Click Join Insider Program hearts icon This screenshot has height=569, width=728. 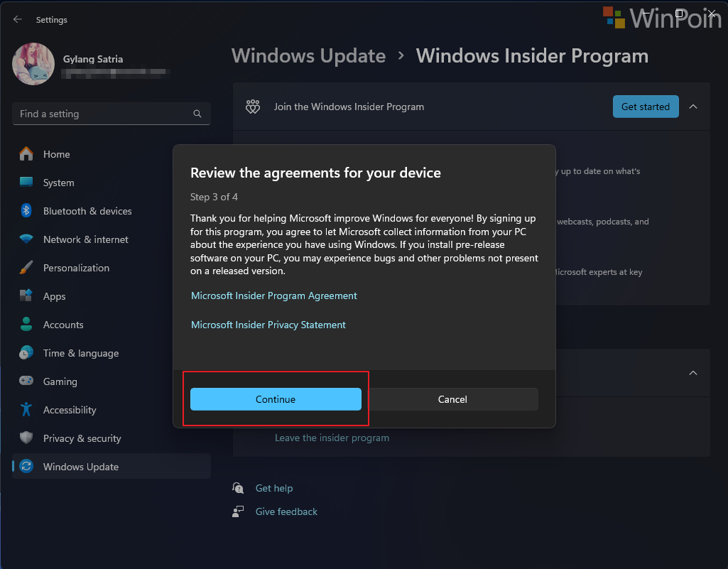[x=253, y=107]
